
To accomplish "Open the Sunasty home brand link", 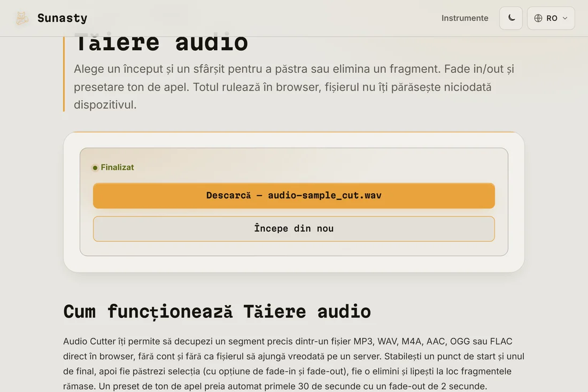I will click(51, 18).
